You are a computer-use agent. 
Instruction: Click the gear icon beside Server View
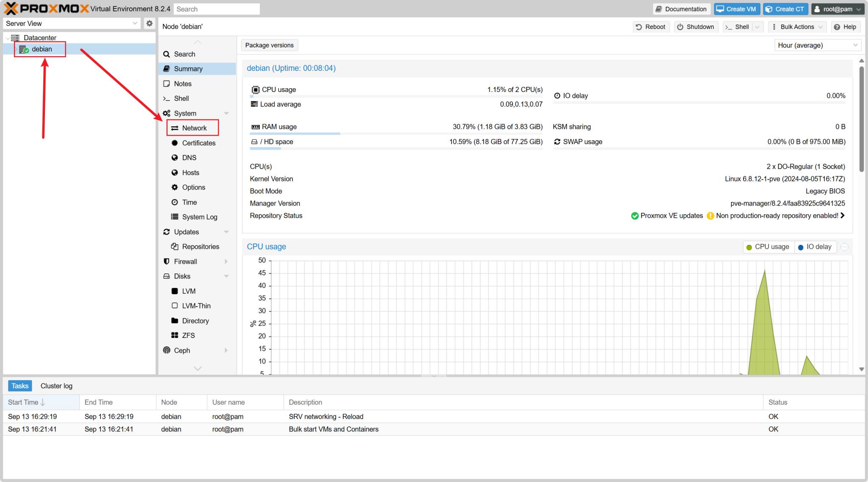(149, 23)
